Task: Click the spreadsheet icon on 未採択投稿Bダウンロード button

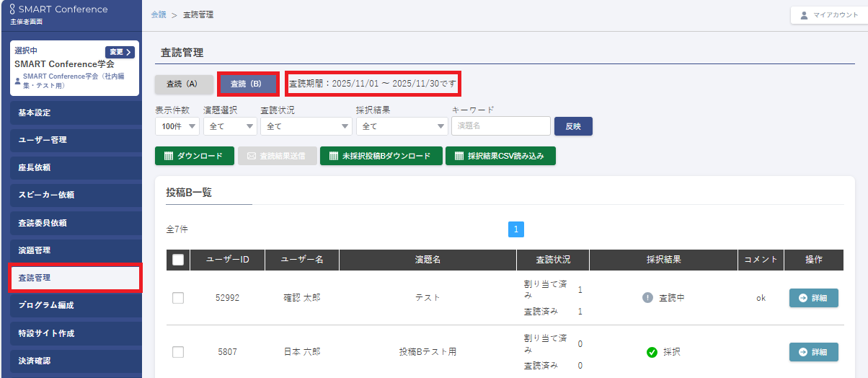Action: pos(333,156)
